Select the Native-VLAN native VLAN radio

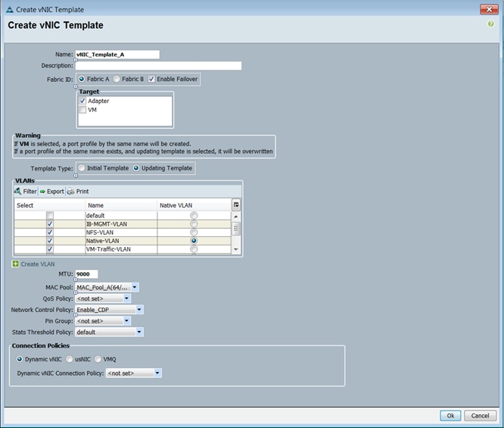coord(194,241)
